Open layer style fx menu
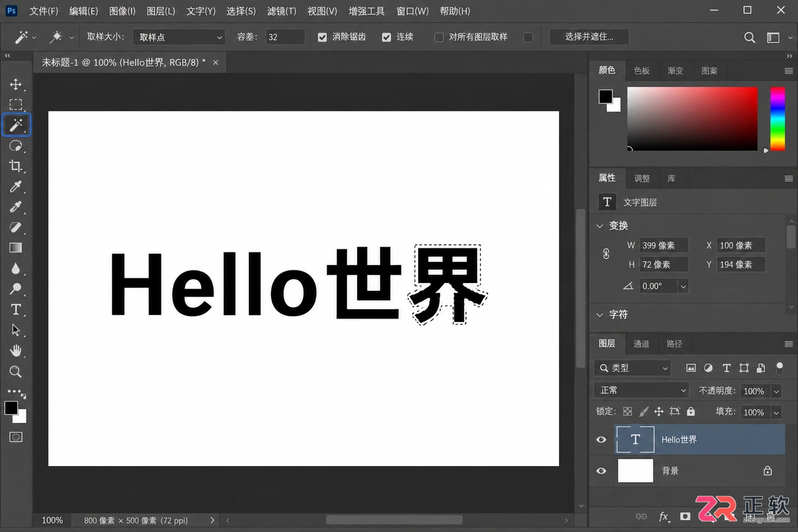The image size is (798, 532). click(x=664, y=516)
